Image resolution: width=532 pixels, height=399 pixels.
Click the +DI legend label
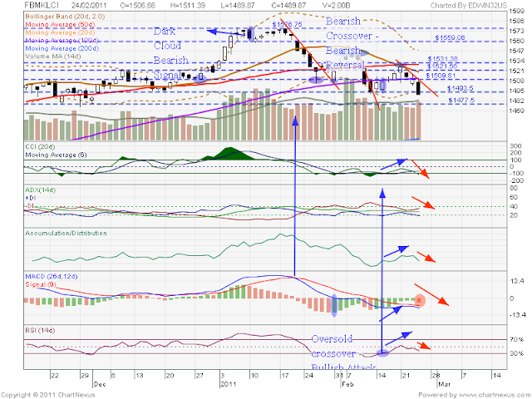tap(31, 198)
